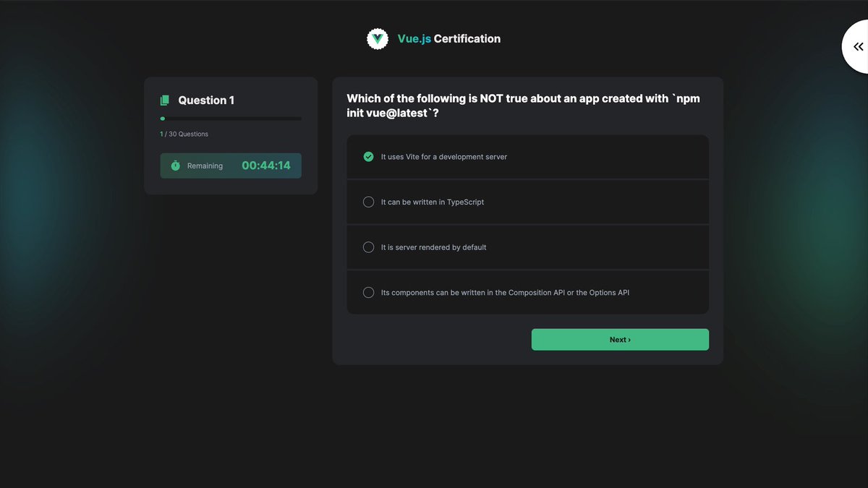
Task: Select Composition API or Options API answer
Action: (x=528, y=293)
